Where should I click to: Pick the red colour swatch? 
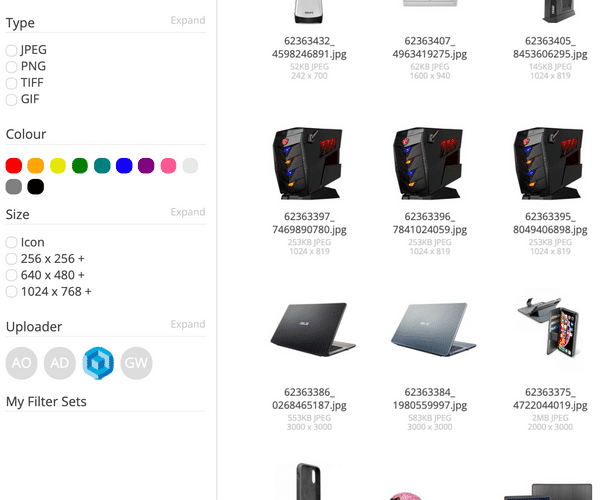tap(14, 166)
